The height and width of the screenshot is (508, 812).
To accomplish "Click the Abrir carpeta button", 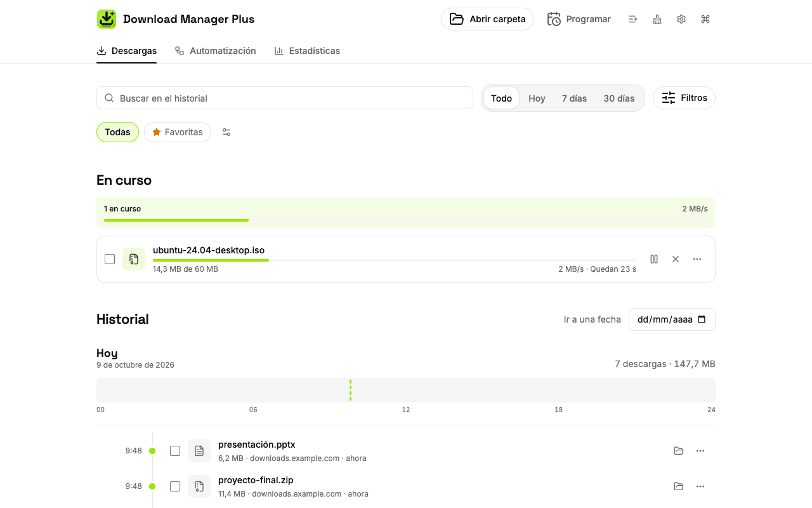I will click(x=487, y=19).
